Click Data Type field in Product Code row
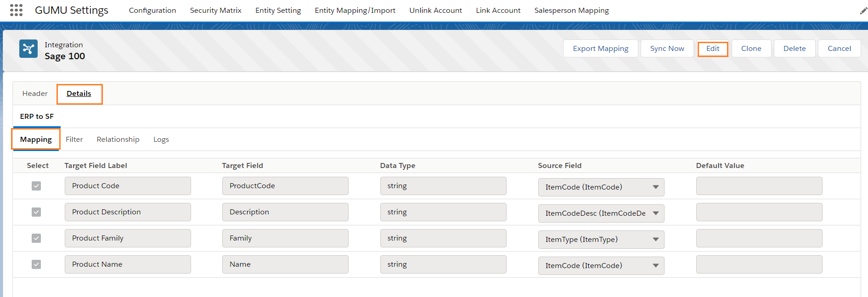Screen dimensions: 868x297 tap(443, 186)
